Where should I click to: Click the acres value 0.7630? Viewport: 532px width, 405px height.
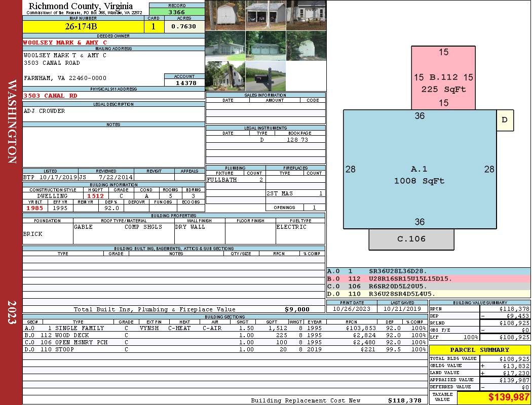(x=184, y=26)
